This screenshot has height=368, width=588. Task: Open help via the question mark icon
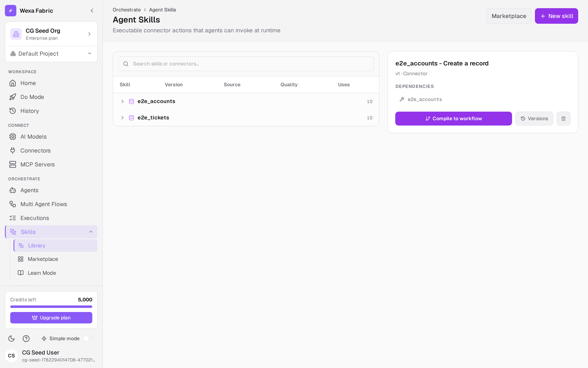(x=26, y=339)
